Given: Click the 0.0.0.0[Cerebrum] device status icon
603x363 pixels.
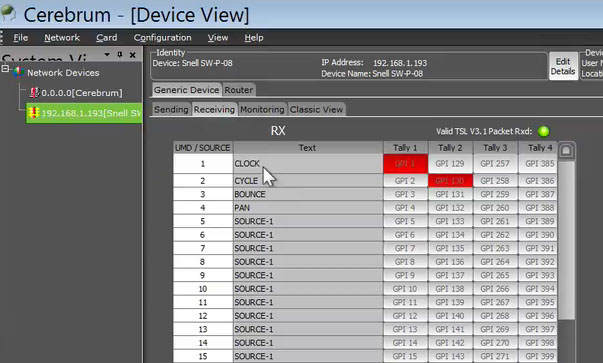Looking at the screenshot, I should tap(34, 93).
